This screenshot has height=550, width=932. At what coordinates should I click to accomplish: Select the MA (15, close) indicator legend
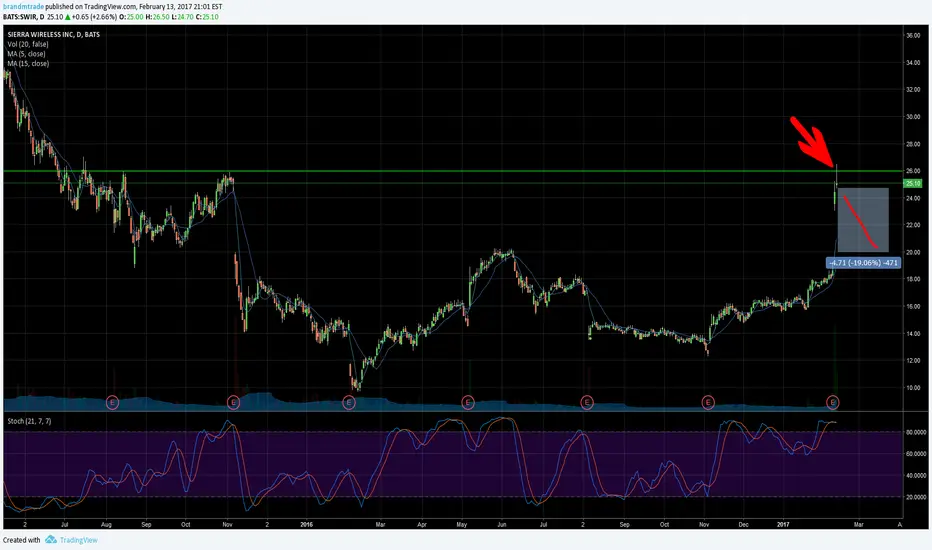tap(28, 63)
